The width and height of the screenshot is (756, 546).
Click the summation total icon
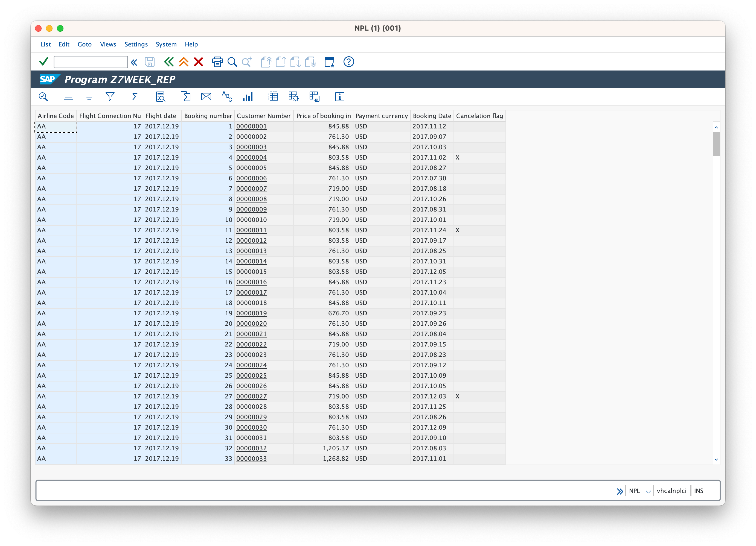click(135, 97)
